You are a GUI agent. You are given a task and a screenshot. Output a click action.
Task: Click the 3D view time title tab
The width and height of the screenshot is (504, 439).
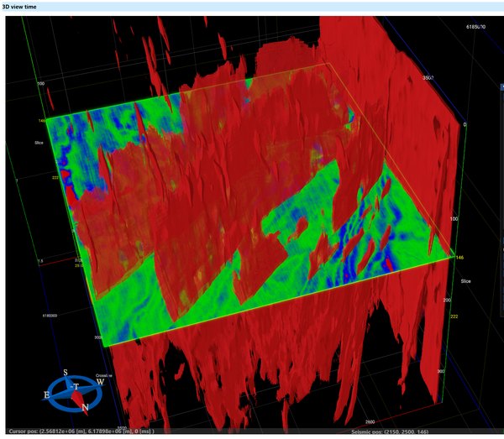click(x=19, y=7)
